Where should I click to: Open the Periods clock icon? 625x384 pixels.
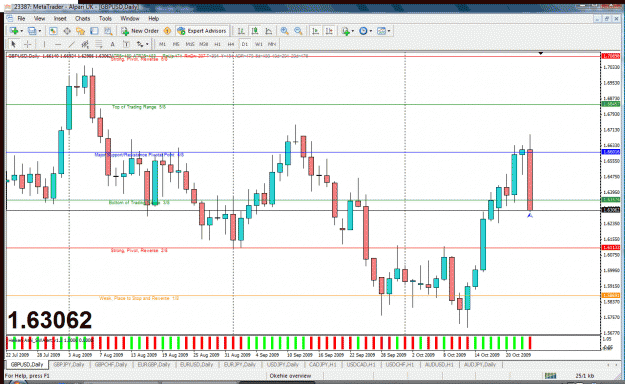363,31
